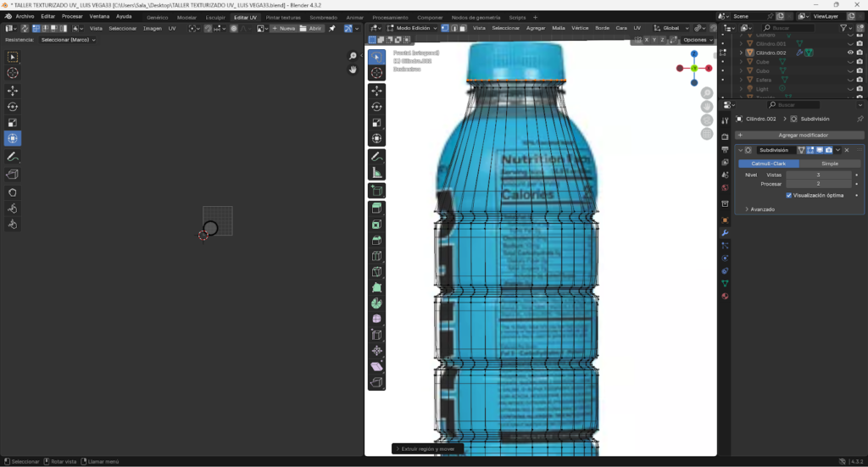This screenshot has height=467, width=868.
Task: Toggle visibility eye of Cilindro.002
Action: tap(850, 53)
